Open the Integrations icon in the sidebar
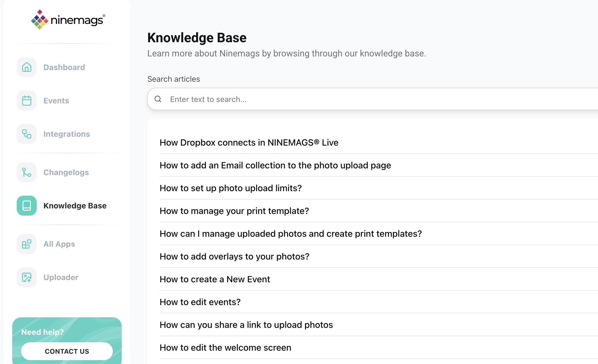598x364 pixels. [x=27, y=134]
